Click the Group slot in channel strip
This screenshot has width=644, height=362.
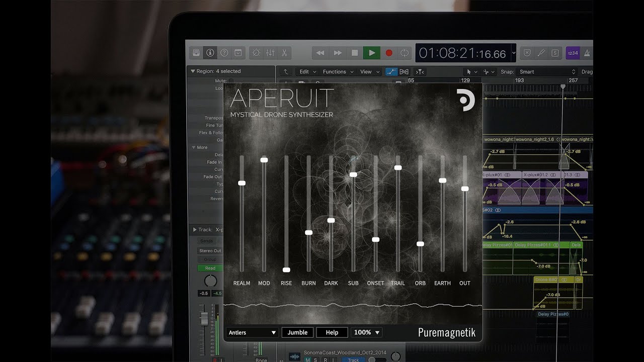210,259
